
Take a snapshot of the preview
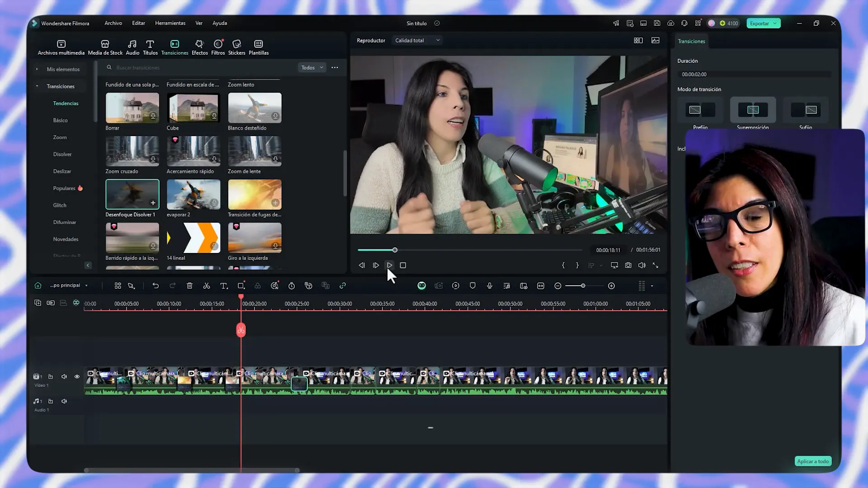(x=628, y=266)
